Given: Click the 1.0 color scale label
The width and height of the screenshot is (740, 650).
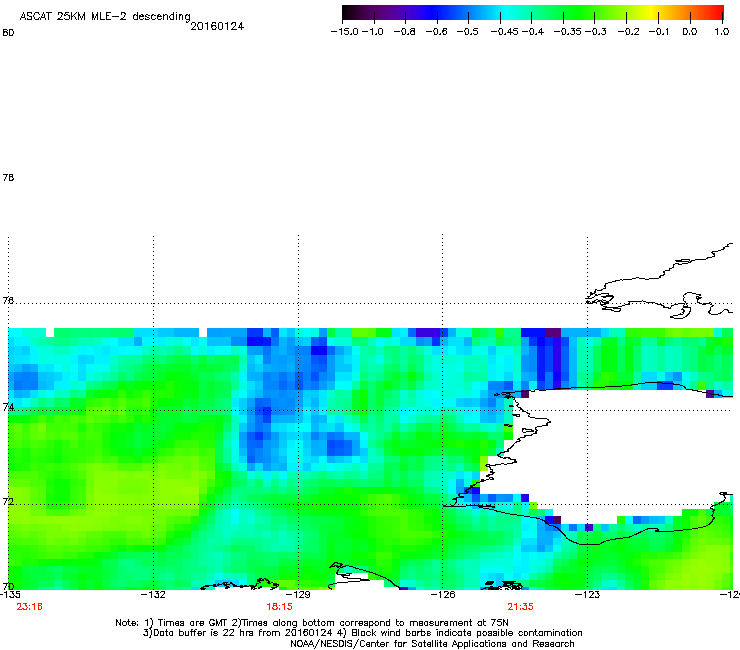Looking at the screenshot, I should pyautogui.click(x=722, y=32).
